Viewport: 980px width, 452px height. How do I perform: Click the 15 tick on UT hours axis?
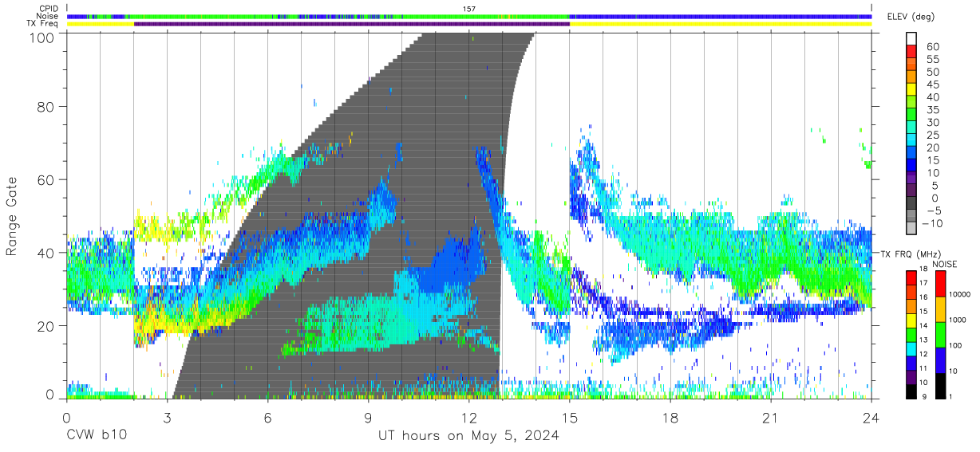tap(570, 417)
